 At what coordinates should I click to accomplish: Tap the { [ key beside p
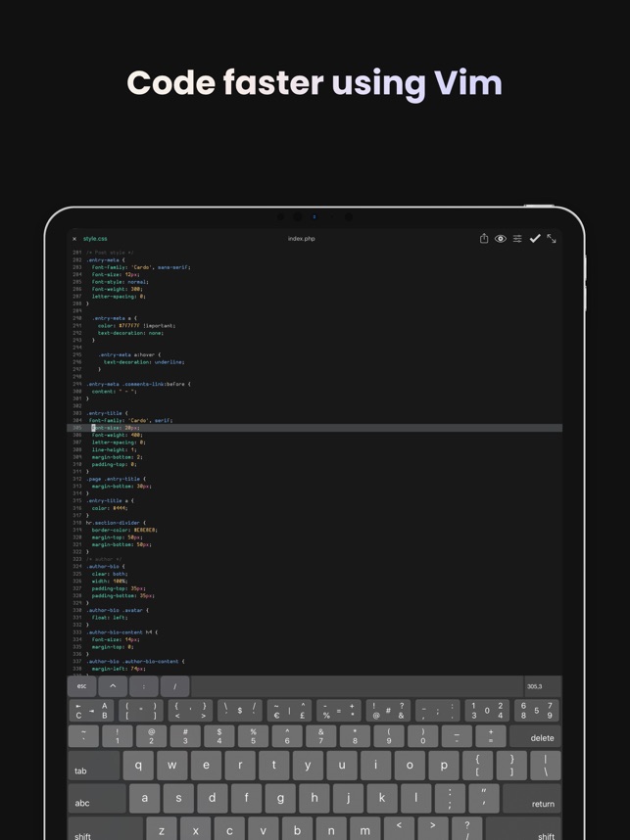click(x=478, y=765)
